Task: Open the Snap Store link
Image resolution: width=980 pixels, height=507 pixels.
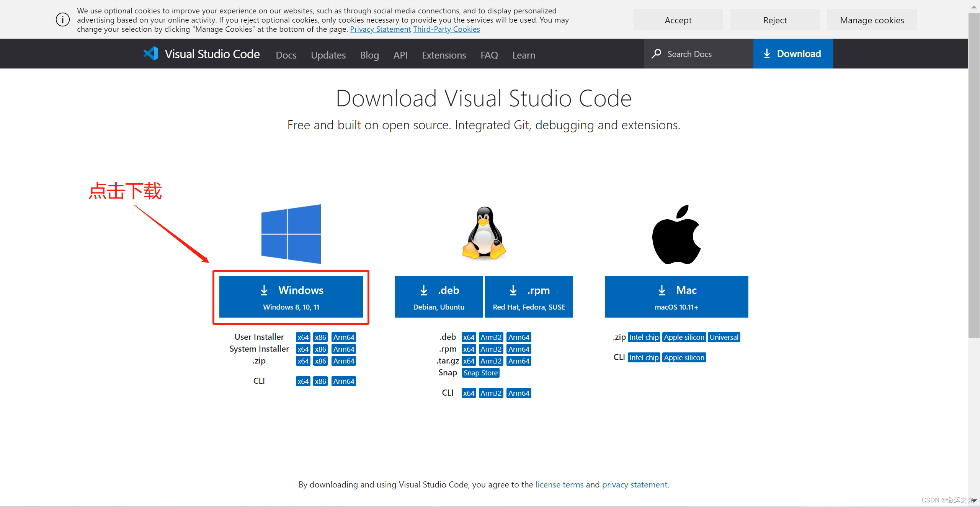Action: pos(480,373)
